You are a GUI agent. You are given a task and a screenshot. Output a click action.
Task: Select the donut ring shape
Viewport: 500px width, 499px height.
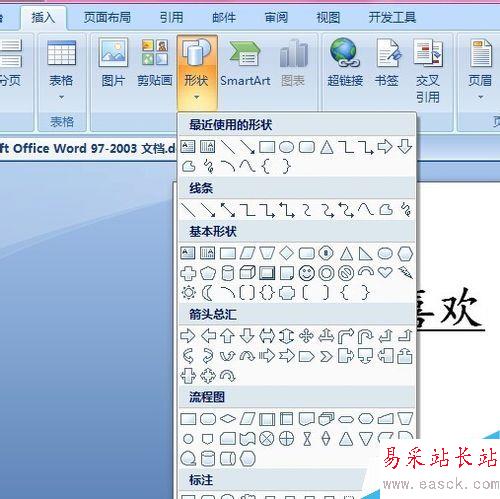pyautogui.click(x=326, y=273)
